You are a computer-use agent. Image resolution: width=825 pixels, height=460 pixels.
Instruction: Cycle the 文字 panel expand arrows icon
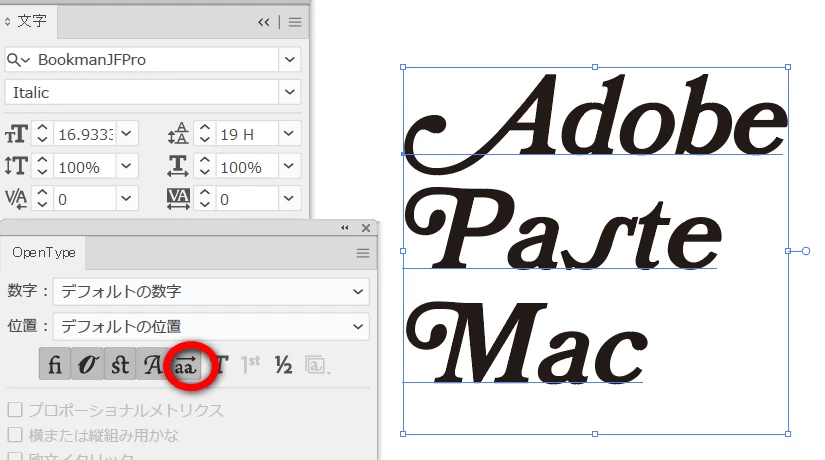7,22
